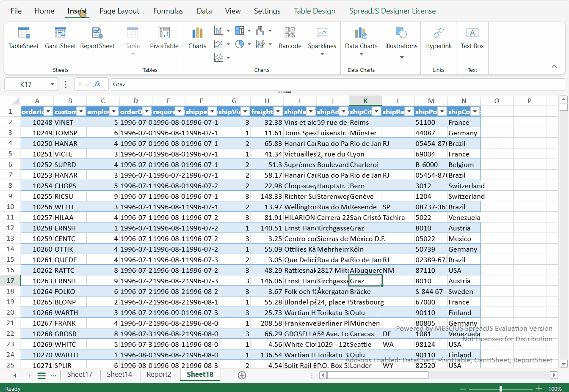Screen dimensions: 569x392
Task: Click the vertical dots beside the name box
Action: point(65,85)
